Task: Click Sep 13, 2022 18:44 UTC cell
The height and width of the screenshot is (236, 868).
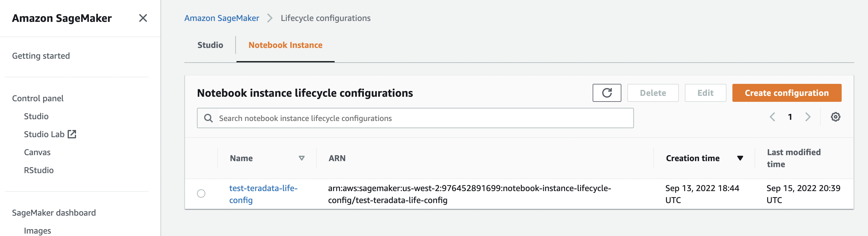Action: (x=702, y=194)
